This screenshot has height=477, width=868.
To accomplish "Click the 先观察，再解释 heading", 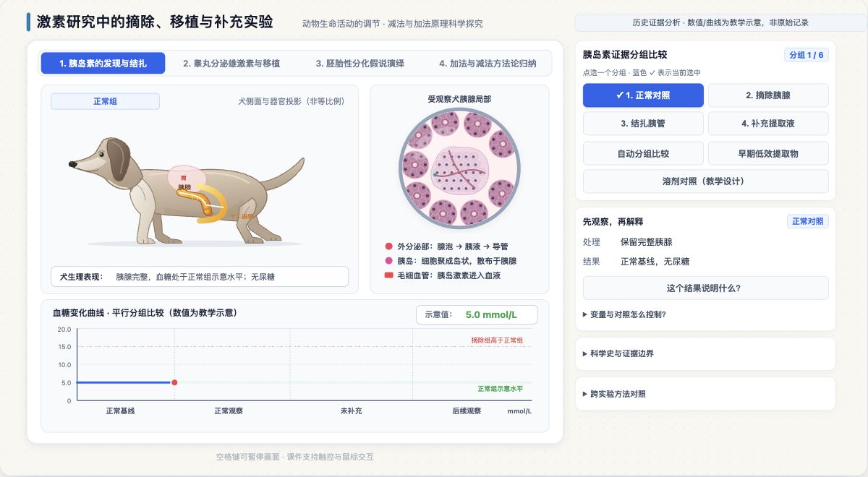I will pyautogui.click(x=613, y=221).
